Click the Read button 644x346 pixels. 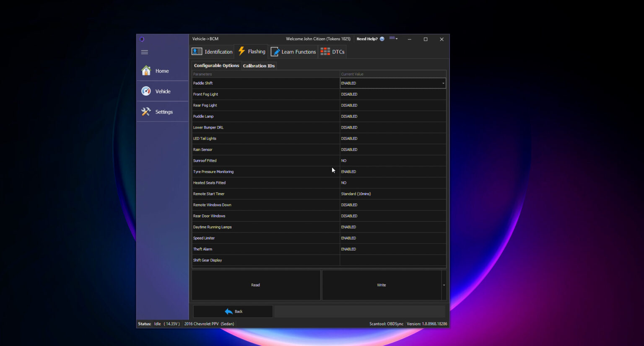point(256,285)
